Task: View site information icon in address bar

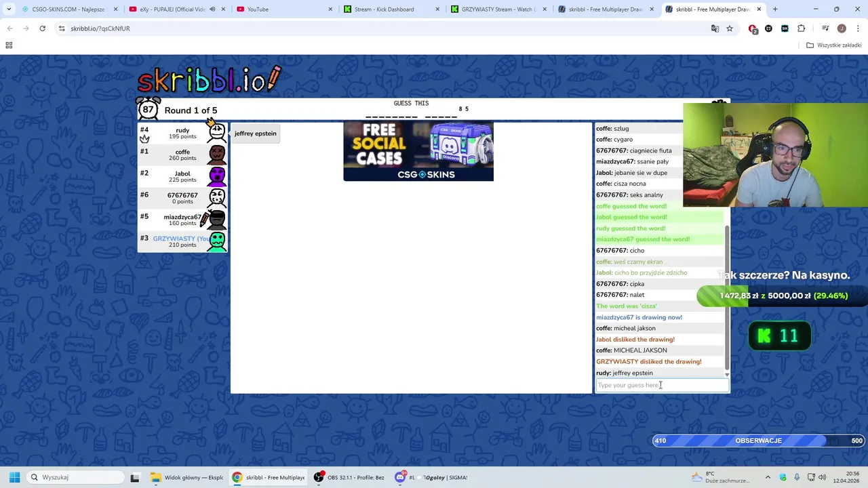Action: click(x=62, y=28)
